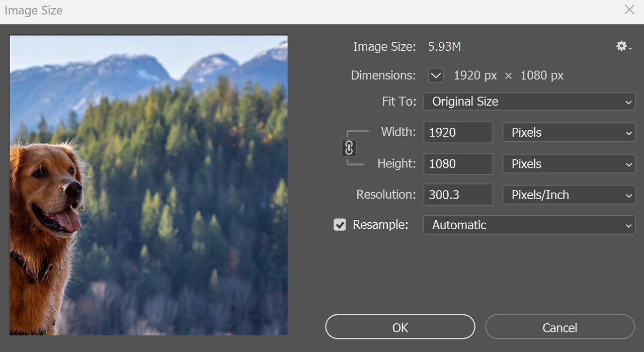The height and width of the screenshot is (352, 644).
Task: Click the Fit To label
Action: (399, 101)
